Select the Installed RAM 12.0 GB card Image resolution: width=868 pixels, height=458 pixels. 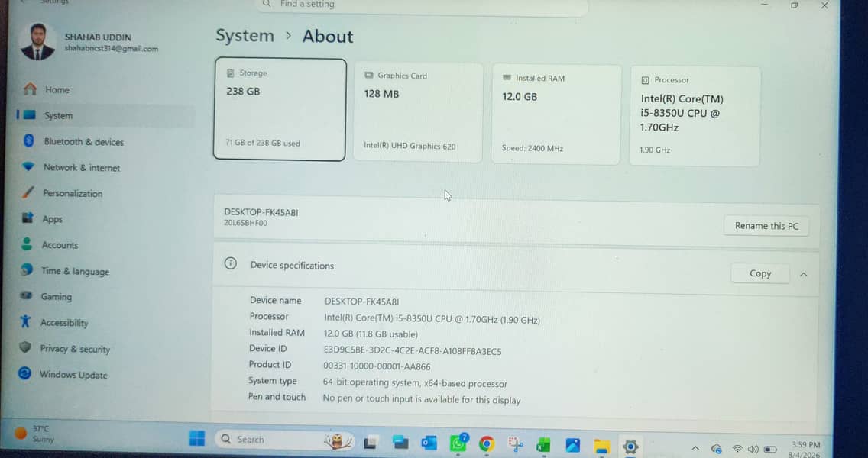555,114
